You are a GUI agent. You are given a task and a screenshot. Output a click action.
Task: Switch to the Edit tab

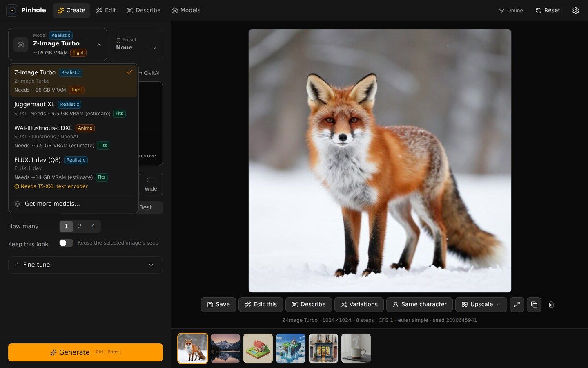tap(106, 11)
